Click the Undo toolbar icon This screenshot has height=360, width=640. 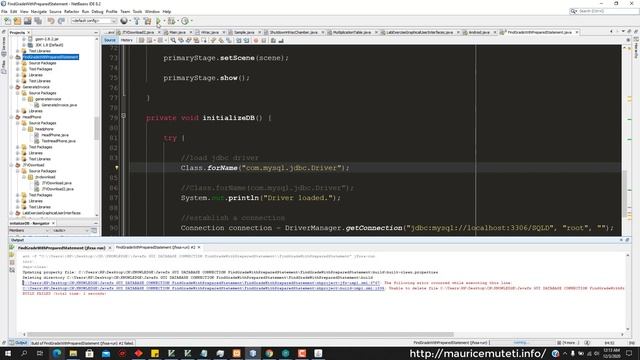click(x=51, y=21)
